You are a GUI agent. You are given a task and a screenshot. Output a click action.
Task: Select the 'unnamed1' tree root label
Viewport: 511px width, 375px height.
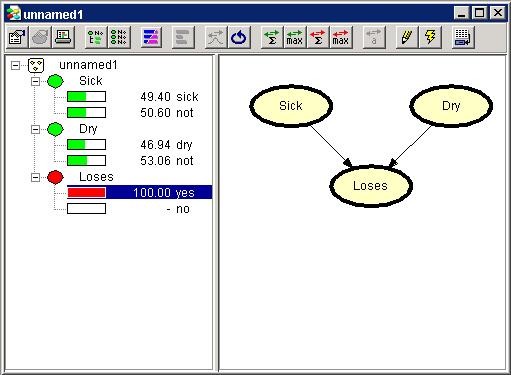pyautogui.click(x=88, y=65)
